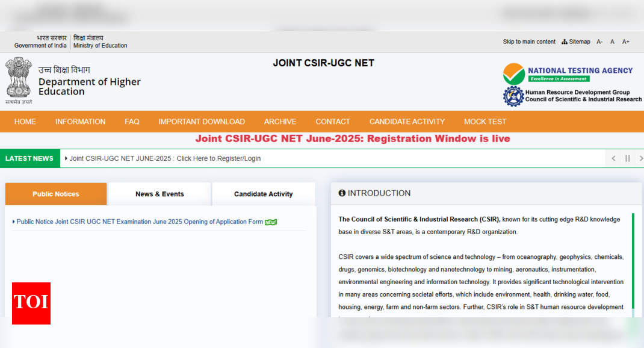Click the National Testing Agency logo
The height and width of the screenshot is (348, 644).
pyautogui.click(x=568, y=74)
